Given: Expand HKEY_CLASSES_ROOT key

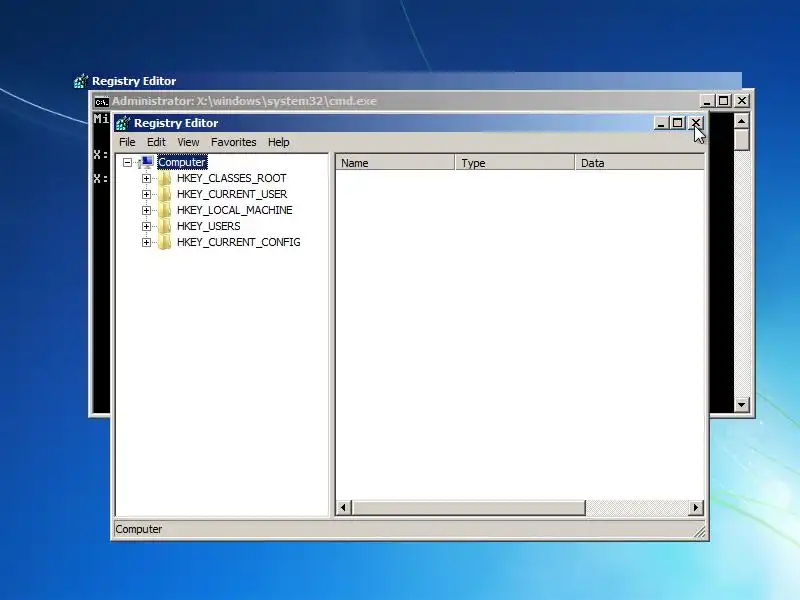Looking at the screenshot, I should pyautogui.click(x=146, y=178).
